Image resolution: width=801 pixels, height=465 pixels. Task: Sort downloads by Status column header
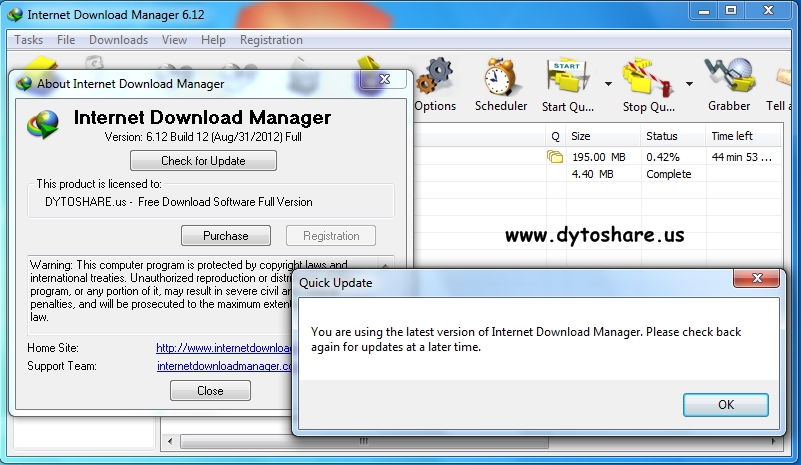pos(673,136)
